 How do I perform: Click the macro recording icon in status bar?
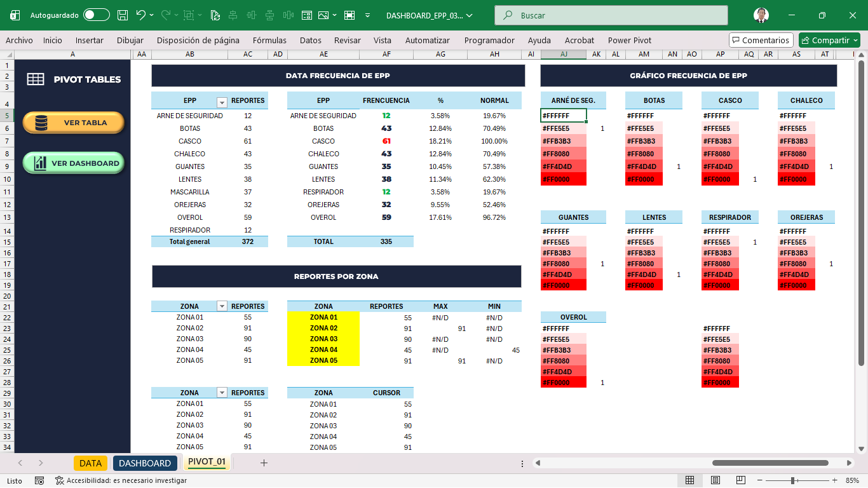(x=39, y=480)
